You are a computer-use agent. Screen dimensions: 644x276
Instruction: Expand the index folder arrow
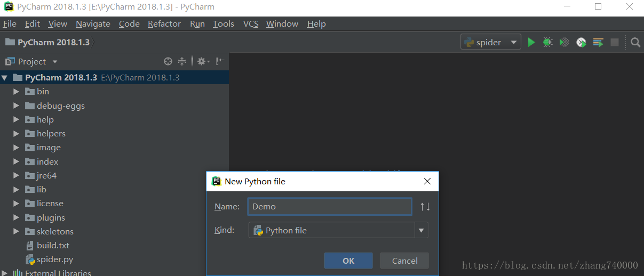(x=16, y=161)
